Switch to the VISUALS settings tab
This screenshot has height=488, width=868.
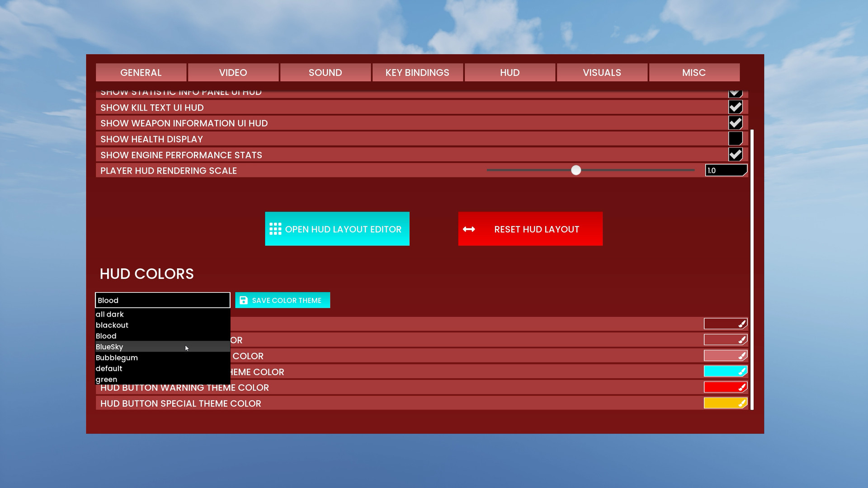[x=602, y=73]
